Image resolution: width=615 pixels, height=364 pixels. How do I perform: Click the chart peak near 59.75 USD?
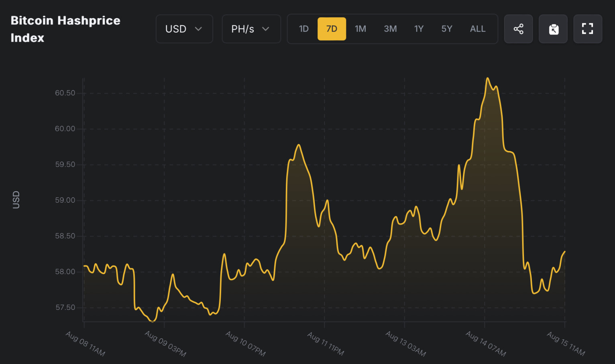299,145
